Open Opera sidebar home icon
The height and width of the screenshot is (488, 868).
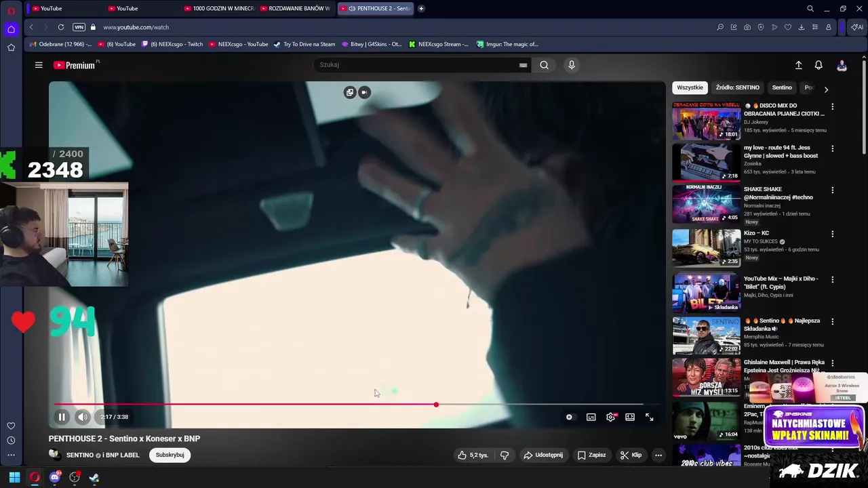pos(11,29)
